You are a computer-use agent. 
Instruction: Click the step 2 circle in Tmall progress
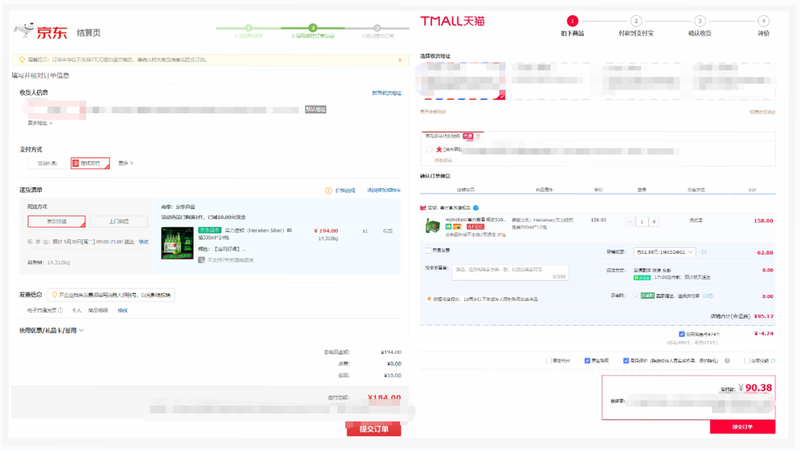[x=635, y=21]
